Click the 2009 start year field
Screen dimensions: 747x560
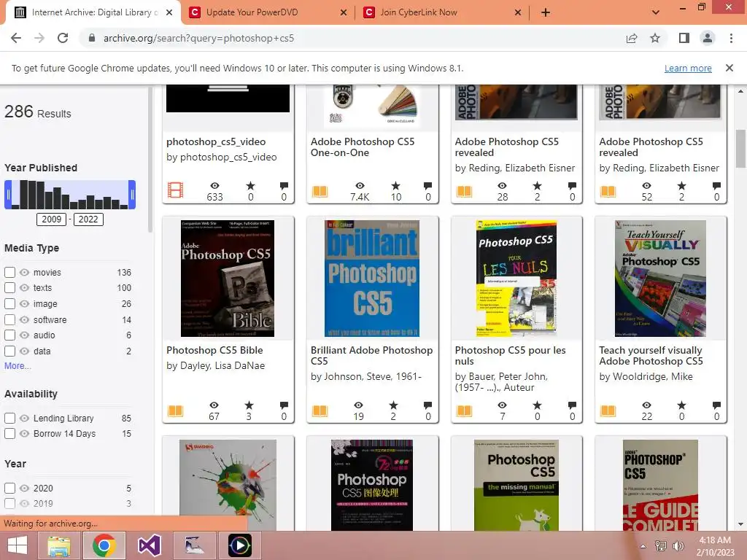click(52, 219)
